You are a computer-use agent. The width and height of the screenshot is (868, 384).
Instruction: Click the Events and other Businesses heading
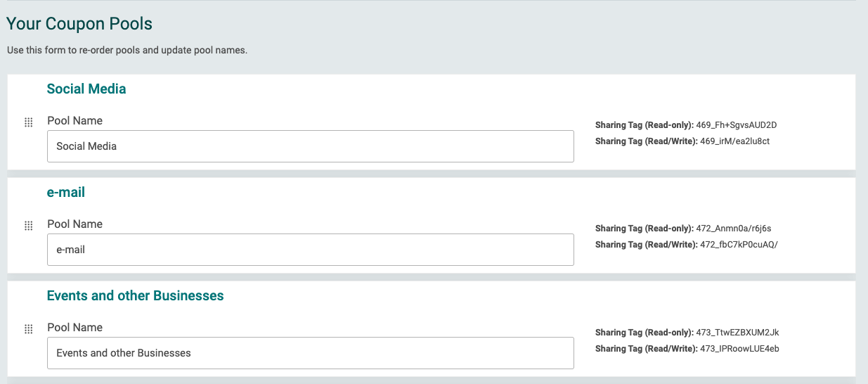pos(135,296)
